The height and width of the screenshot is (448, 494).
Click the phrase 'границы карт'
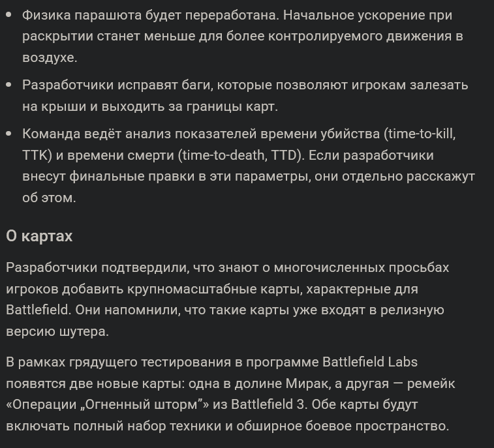[230, 106]
